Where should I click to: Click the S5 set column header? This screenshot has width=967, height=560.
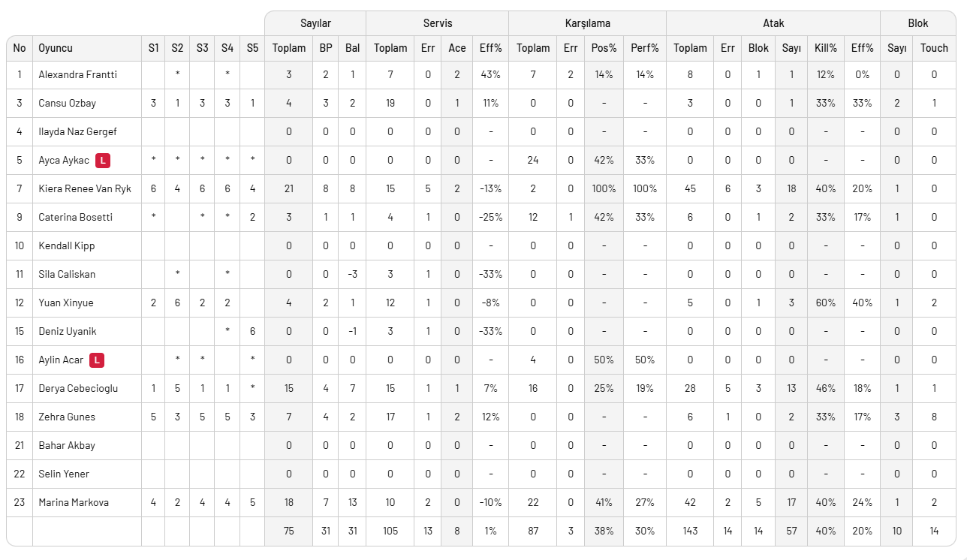252,48
